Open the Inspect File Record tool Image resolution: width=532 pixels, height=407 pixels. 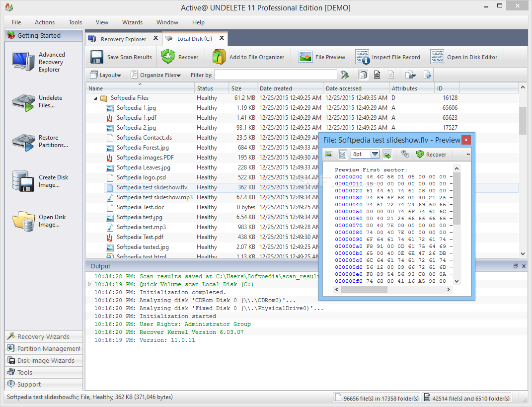388,57
